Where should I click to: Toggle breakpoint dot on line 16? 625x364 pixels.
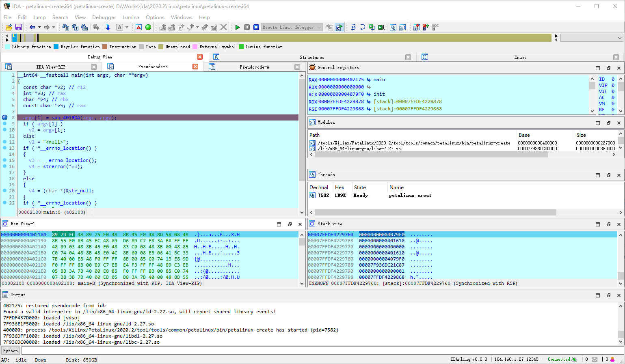5,166
